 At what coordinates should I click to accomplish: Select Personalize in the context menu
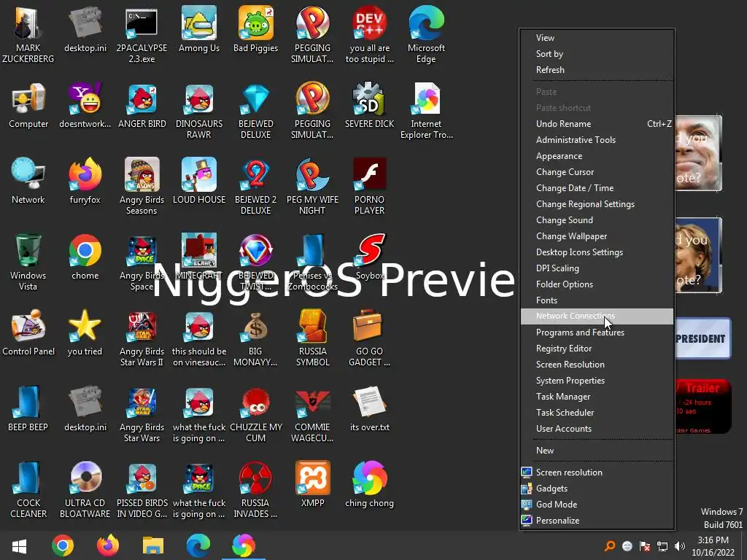(x=597, y=521)
